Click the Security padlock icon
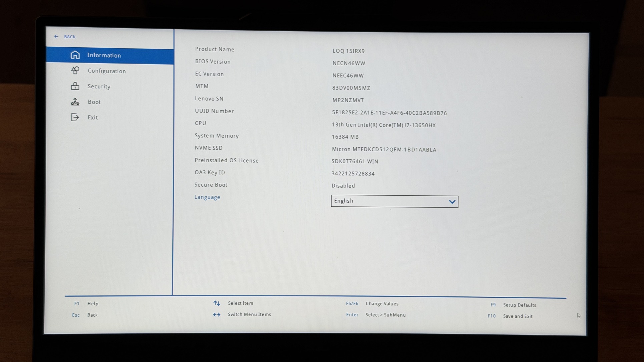The width and height of the screenshot is (644, 362). point(75,86)
